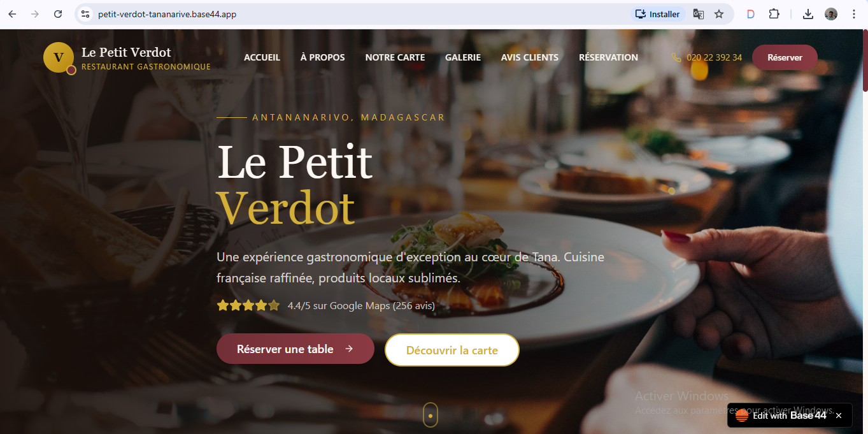Close the Edit with Base44 badge
This screenshot has height=434, width=868.
(839, 416)
